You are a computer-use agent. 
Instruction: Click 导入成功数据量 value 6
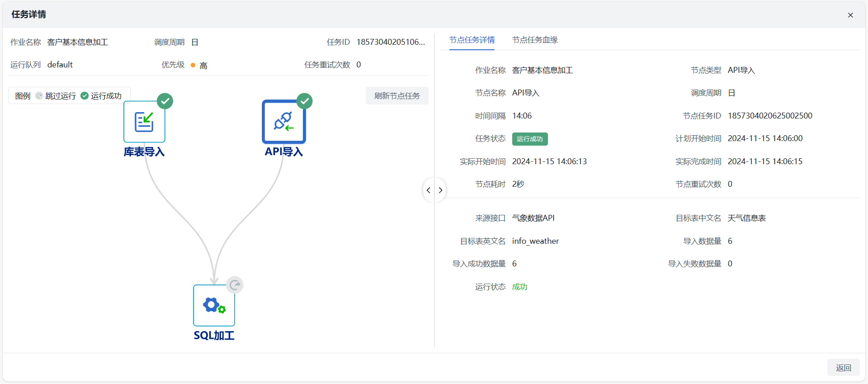(x=514, y=264)
